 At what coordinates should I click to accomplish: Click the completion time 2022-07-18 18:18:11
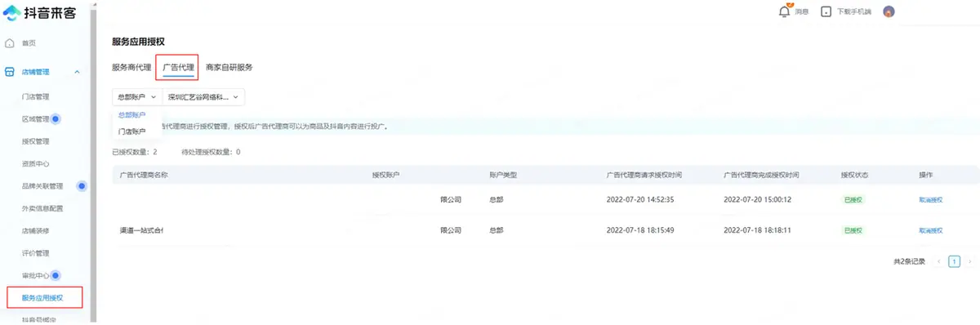757,230
